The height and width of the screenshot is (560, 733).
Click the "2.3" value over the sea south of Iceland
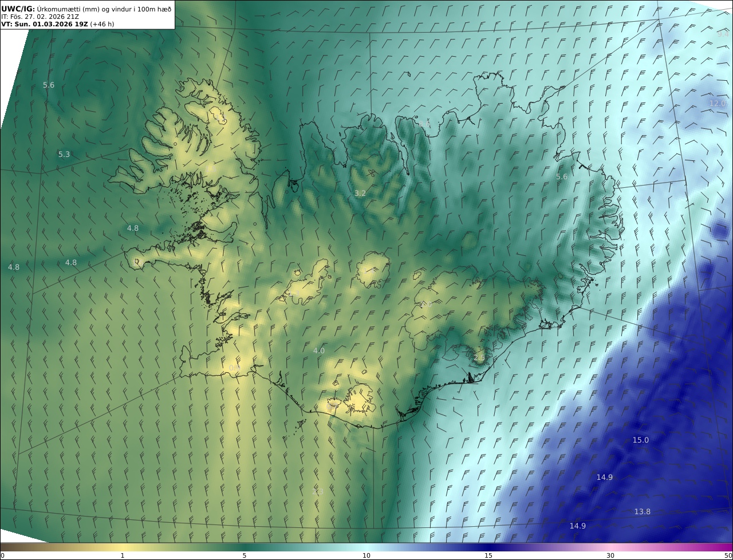317,491
